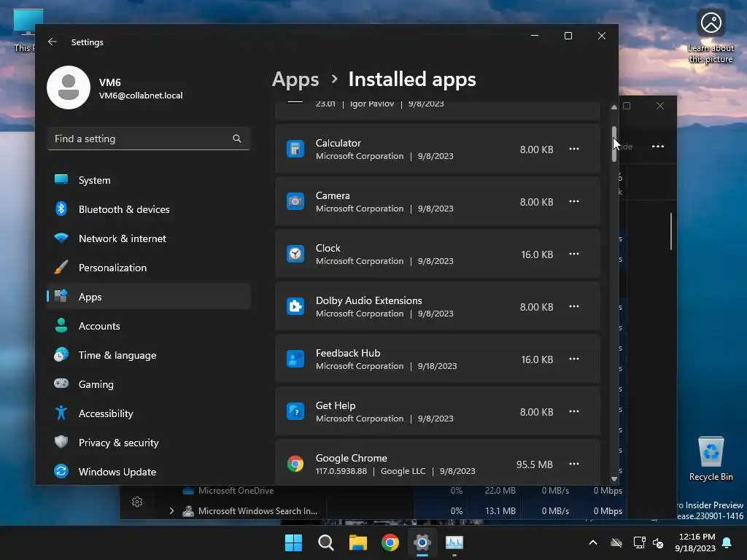The width and height of the screenshot is (747, 560).
Task: Click the Feedback Hub app icon
Action: coord(295,359)
